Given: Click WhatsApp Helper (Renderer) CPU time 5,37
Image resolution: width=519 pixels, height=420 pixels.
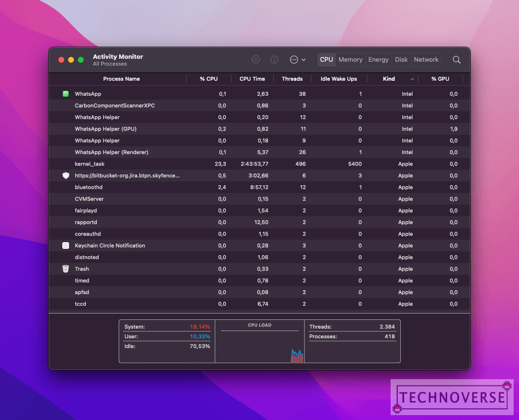Looking at the screenshot, I should pos(263,153).
